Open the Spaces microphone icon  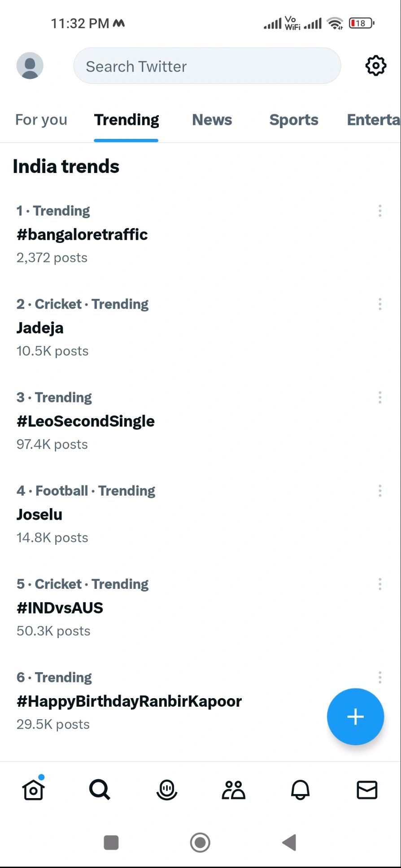[x=167, y=790]
